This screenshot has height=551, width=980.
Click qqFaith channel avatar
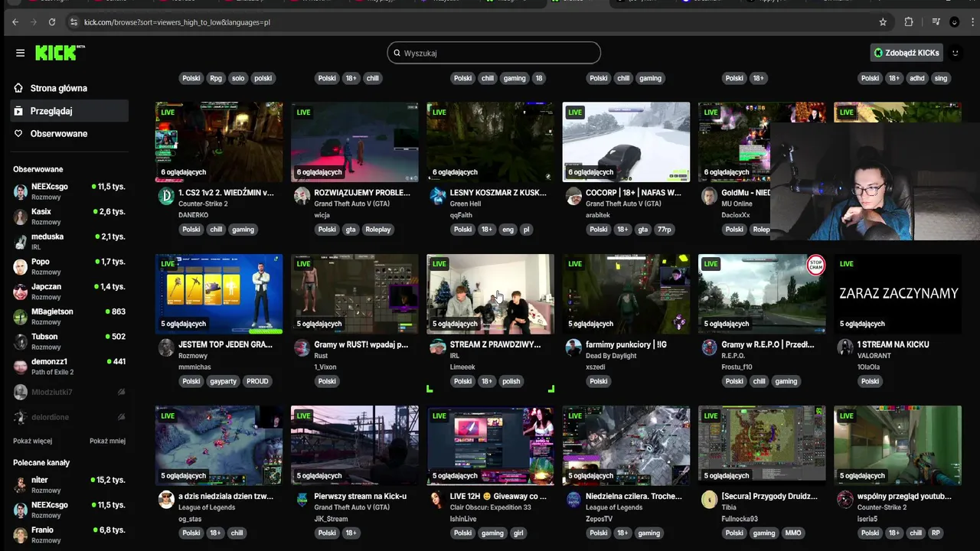pos(437,197)
